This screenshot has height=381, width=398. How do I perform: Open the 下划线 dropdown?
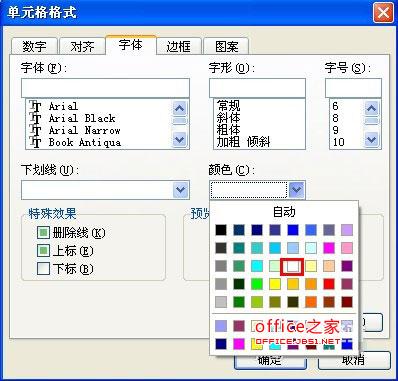[x=180, y=190]
